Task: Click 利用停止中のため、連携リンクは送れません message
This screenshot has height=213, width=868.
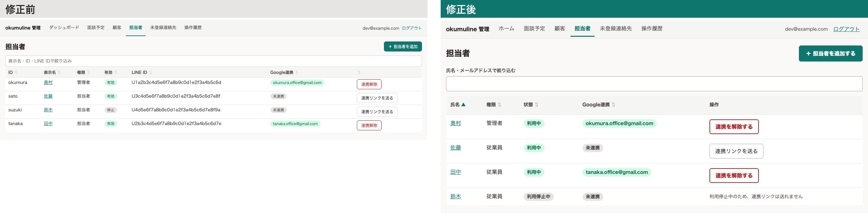Action: click(x=756, y=197)
